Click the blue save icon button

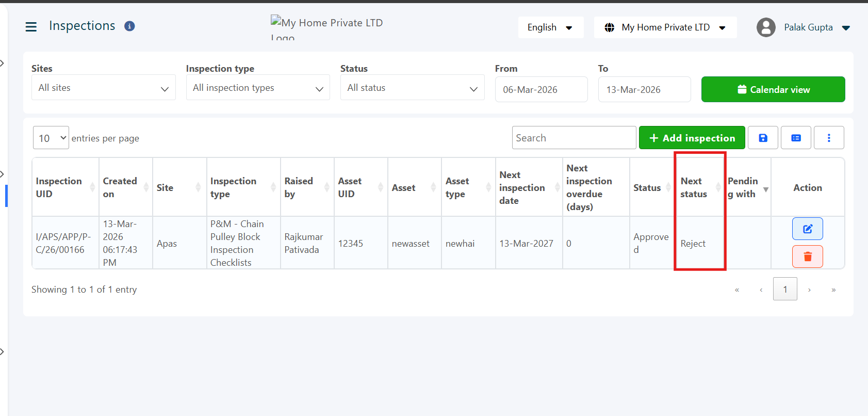point(763,138)
